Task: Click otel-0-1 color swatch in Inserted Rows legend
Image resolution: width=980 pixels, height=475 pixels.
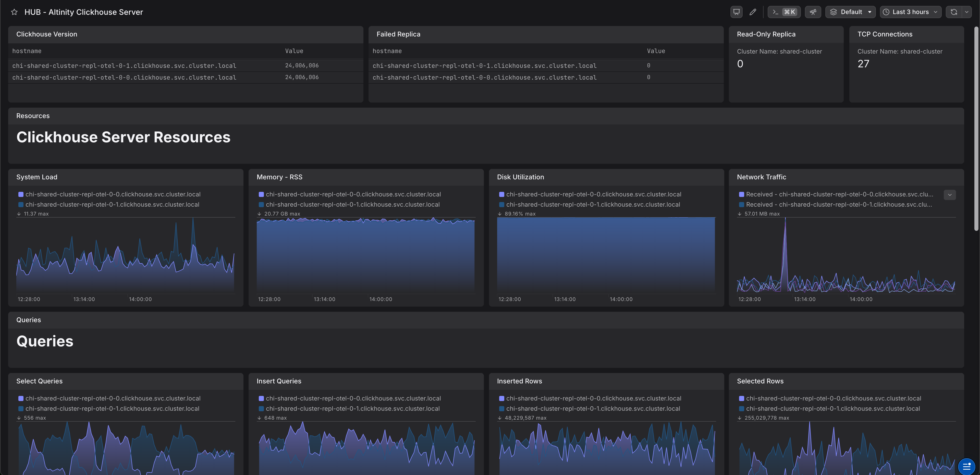Action: [501, 409]
